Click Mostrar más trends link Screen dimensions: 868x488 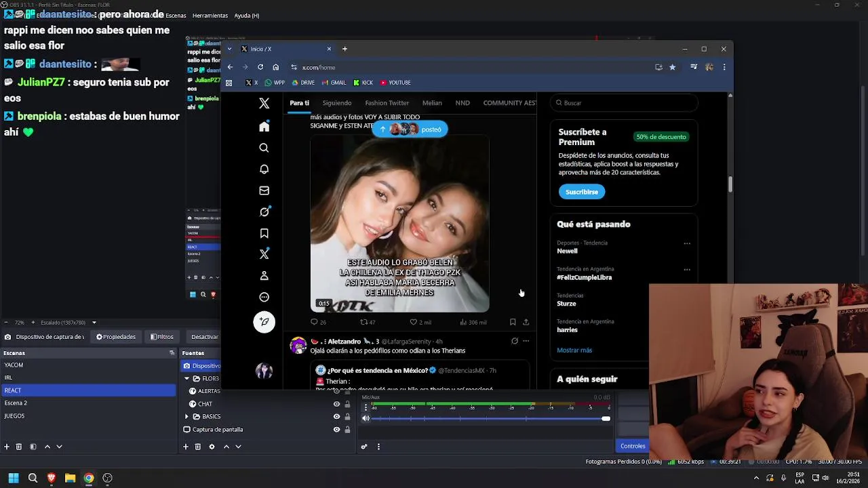pos(574,350)
